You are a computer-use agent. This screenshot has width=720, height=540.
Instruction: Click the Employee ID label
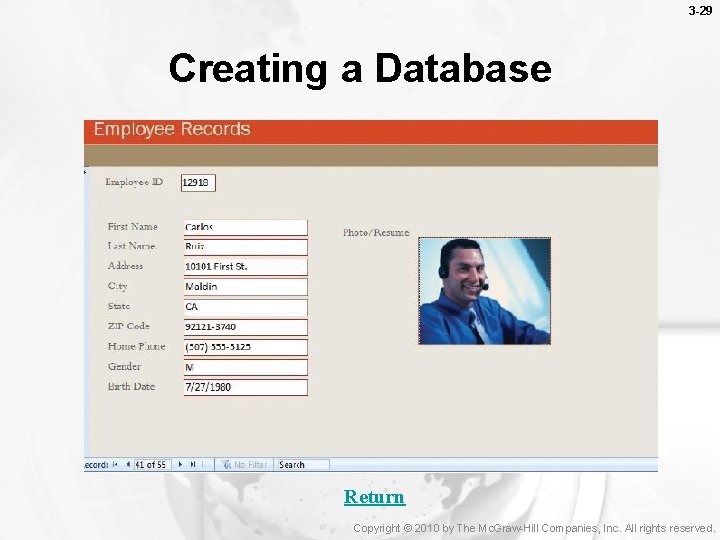134,182
